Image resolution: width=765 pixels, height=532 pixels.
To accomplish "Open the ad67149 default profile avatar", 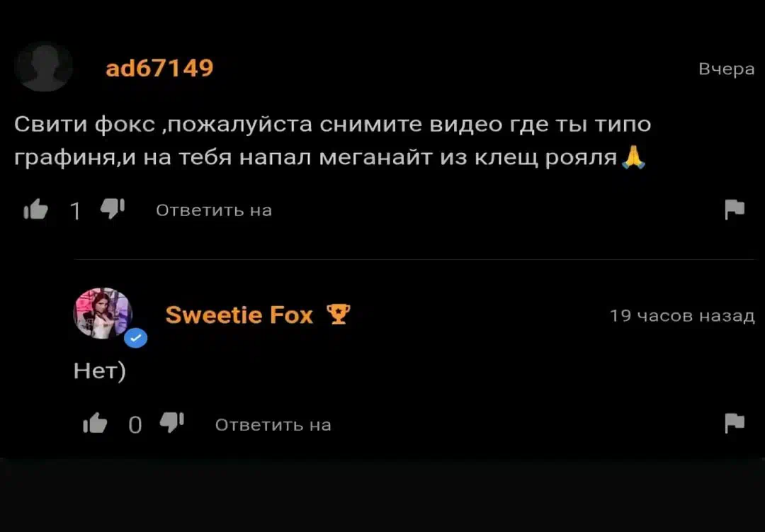I will click(x=44, y=67).
